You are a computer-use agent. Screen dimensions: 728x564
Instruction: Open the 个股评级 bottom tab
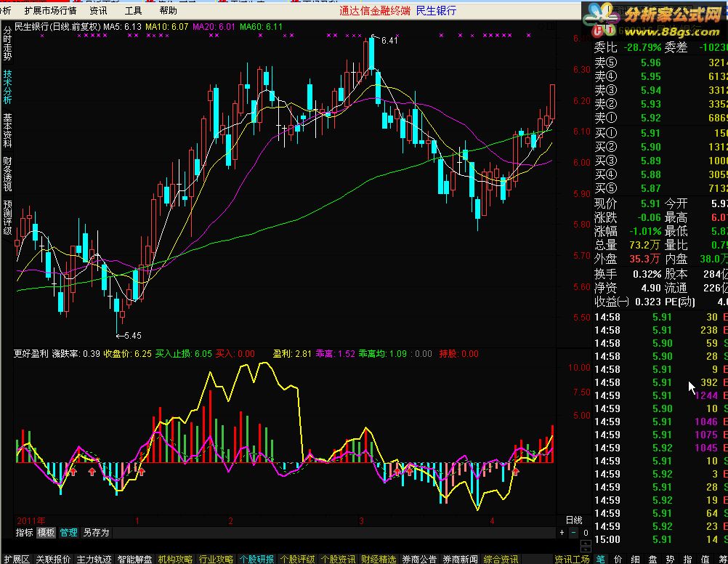pyautogui.click(x=297, y=560)
